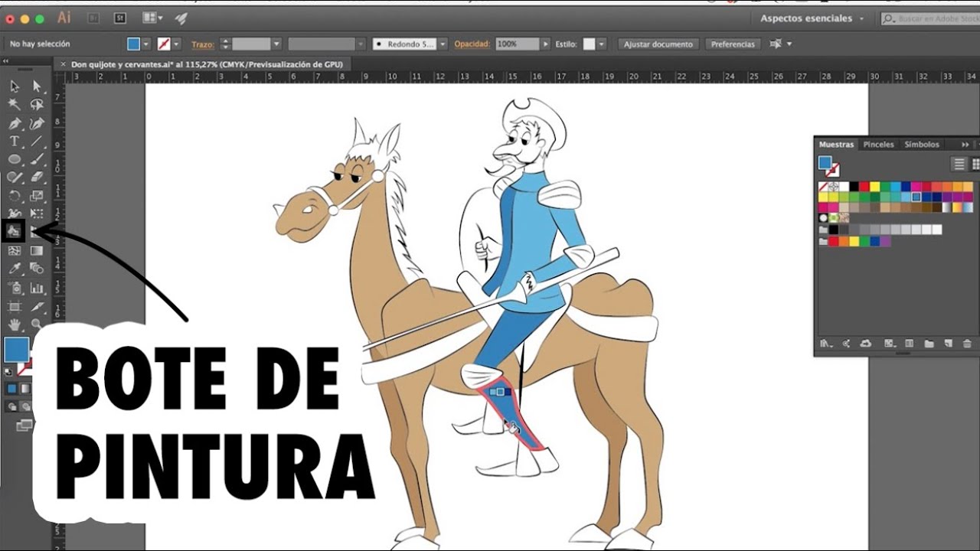Change the screen mode at toolbar bottom
980x551 pixels.
click(x=24, y=425)
